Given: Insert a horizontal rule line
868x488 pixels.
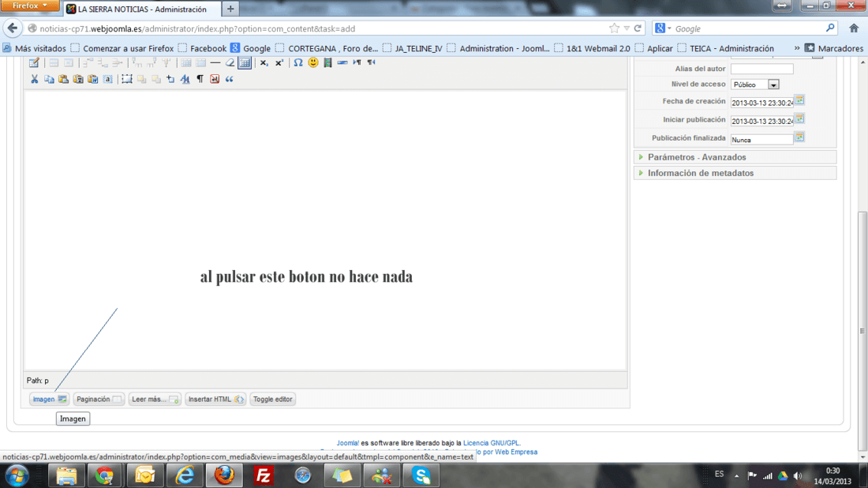Looking at the screenshot, I should [x=215, y=62].
